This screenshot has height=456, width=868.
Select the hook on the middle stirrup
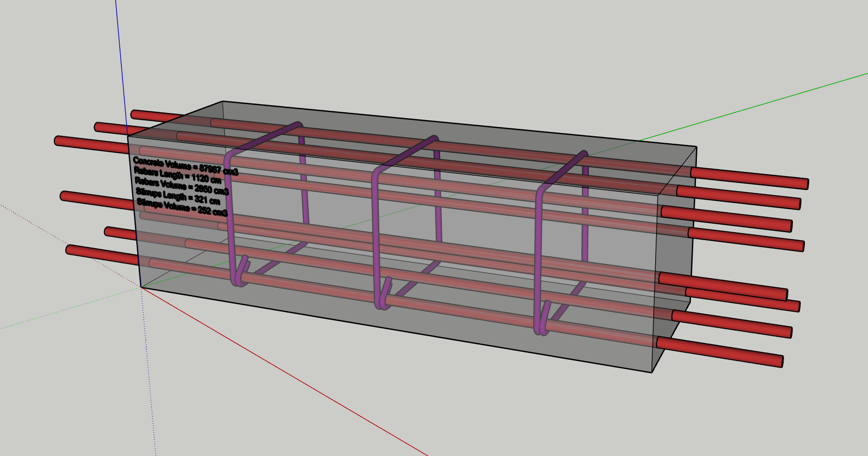click(x=387, y=291)
